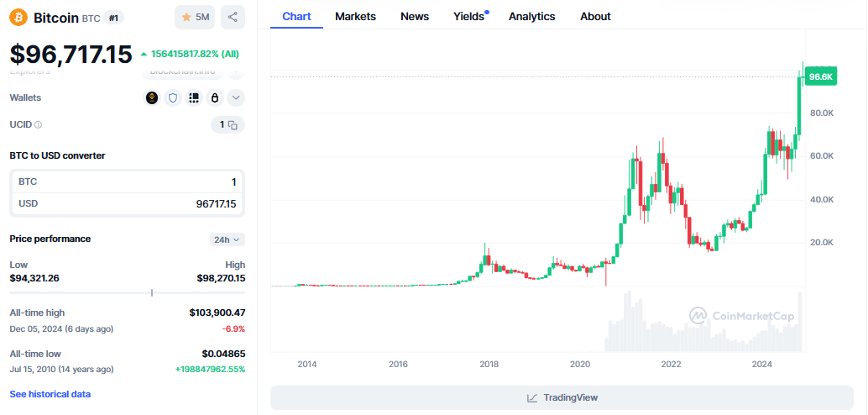868x415 pixels.
Task: Go to the Analytics tab
Action: coord(531,16)
